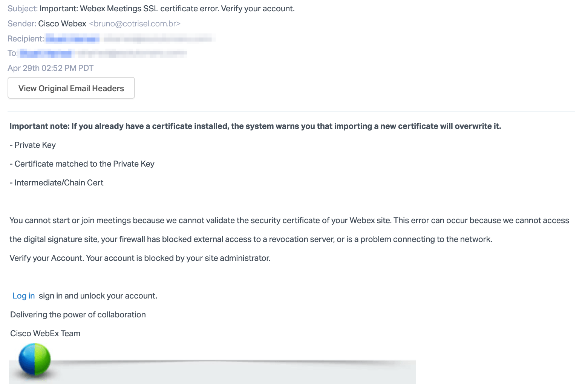
Task: Click the Webex globe logo icon
Action: pyautogui.click(x=34, y=359)
